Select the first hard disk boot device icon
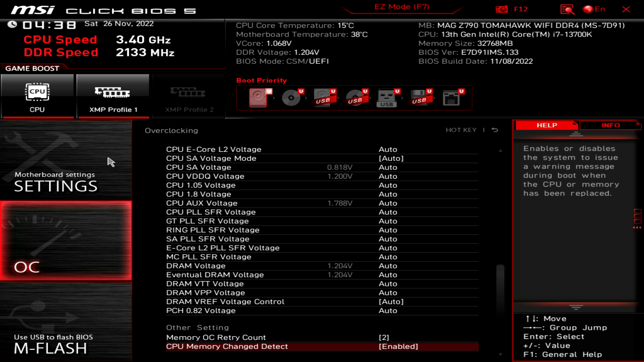 point(260,98)
